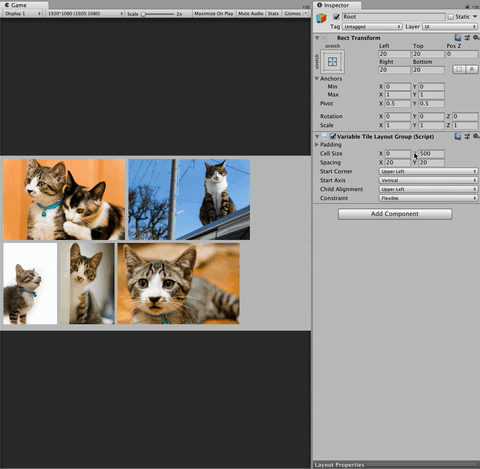This screenshot has height=469, width=480.
Task: Click the cat sitting on rooftop image
Action: [189, 199]
